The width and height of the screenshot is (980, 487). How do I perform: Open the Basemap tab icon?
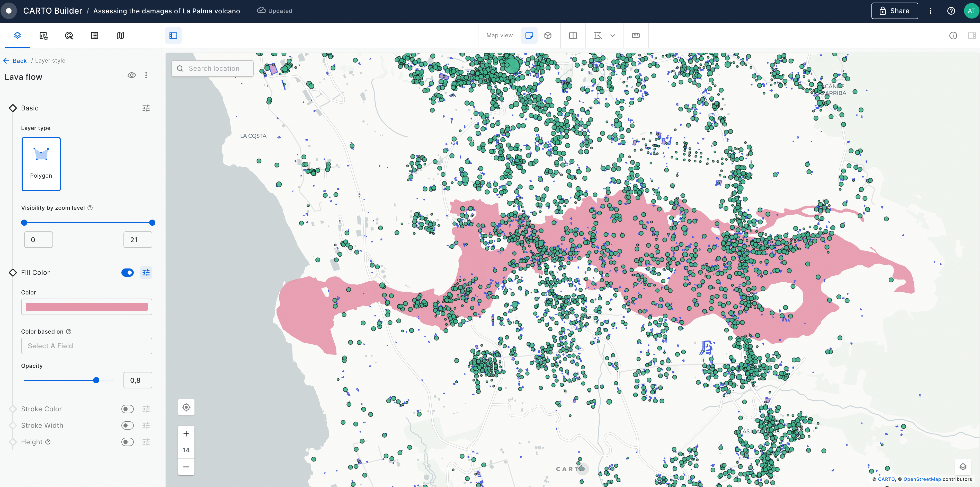[x=120, y=36]
